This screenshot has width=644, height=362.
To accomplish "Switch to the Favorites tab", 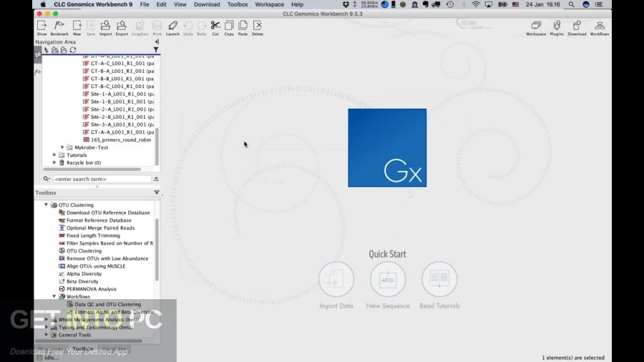I will 115,348.
